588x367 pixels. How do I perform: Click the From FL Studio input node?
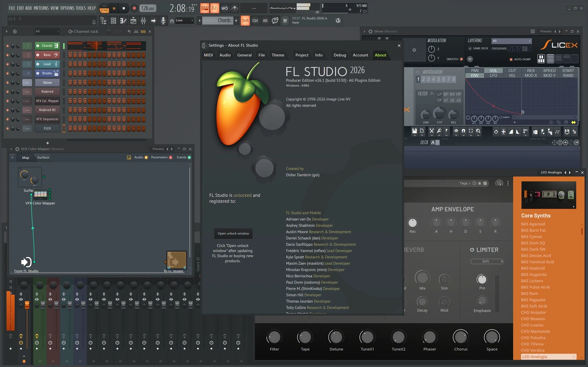[26, 262]
